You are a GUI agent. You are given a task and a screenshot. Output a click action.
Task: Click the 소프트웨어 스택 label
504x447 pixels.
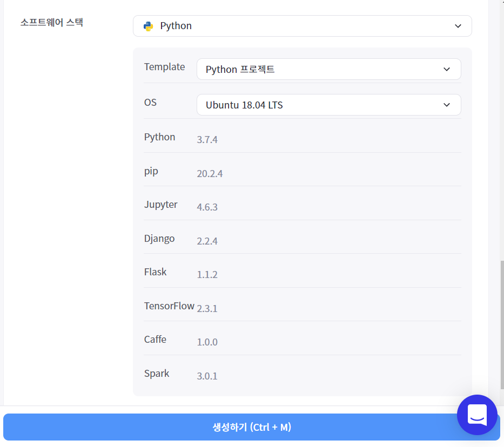(52, 23)
